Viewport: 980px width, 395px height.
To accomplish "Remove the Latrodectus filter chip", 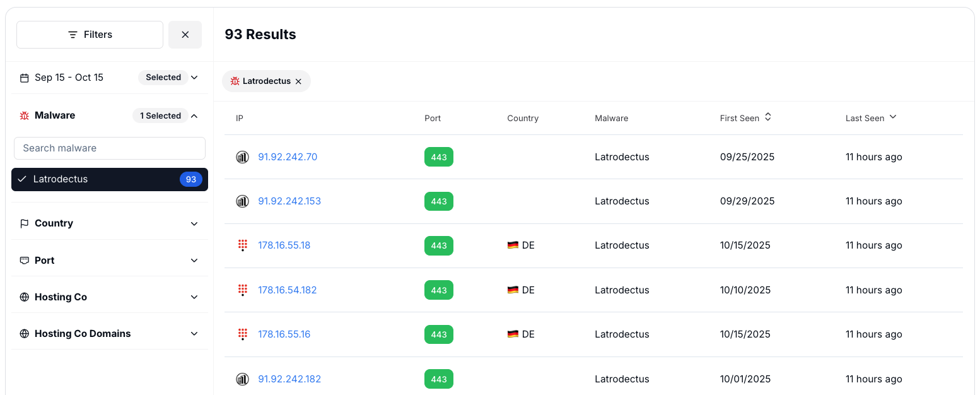I will point(298,81).
